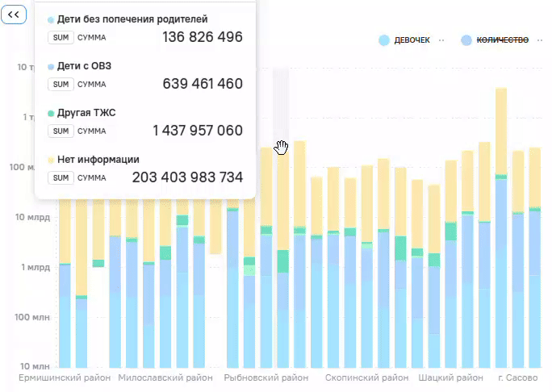The width and height of the screenshot is (552, 392).
Task: Select the Дети с ОВЗ tooltip title
Action: (x=84, y=66)
